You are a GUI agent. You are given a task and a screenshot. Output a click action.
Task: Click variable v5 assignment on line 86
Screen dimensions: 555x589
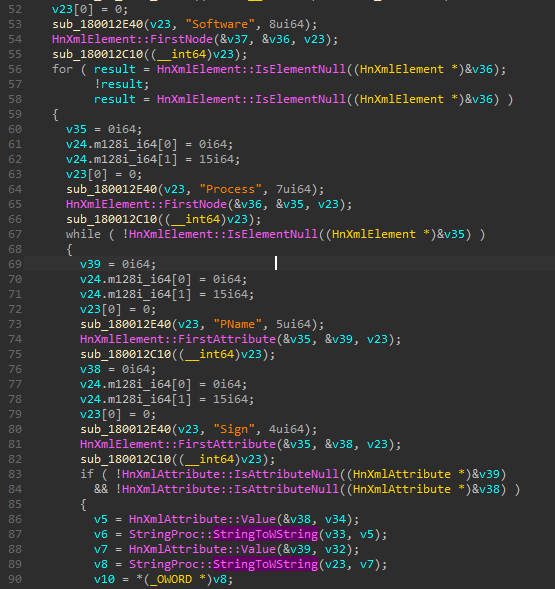pos(101,519)
